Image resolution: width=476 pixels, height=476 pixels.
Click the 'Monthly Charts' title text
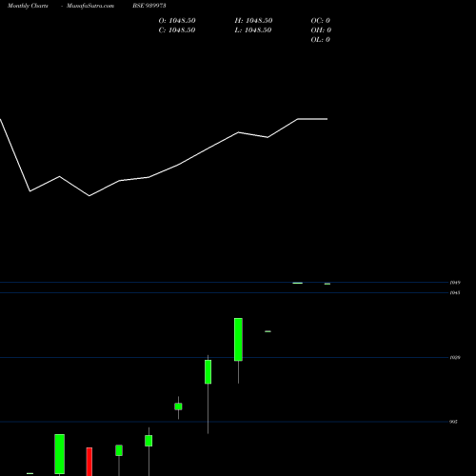click(x=28, y=6)
